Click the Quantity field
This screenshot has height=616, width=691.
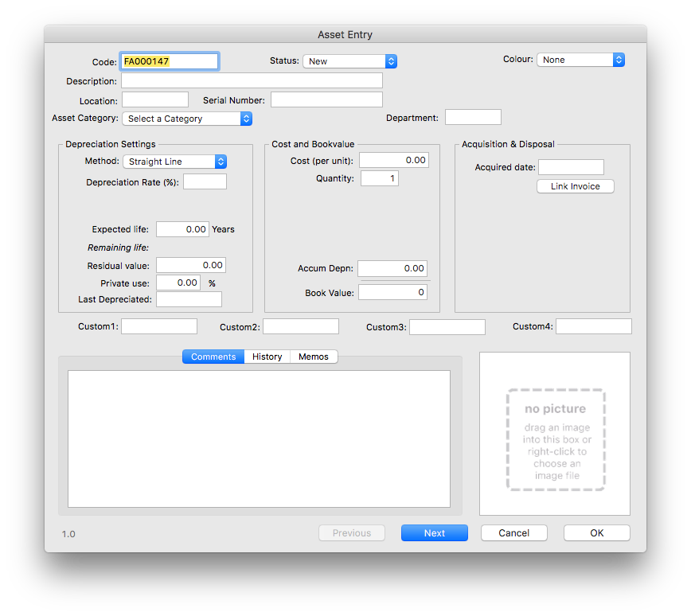380,178
